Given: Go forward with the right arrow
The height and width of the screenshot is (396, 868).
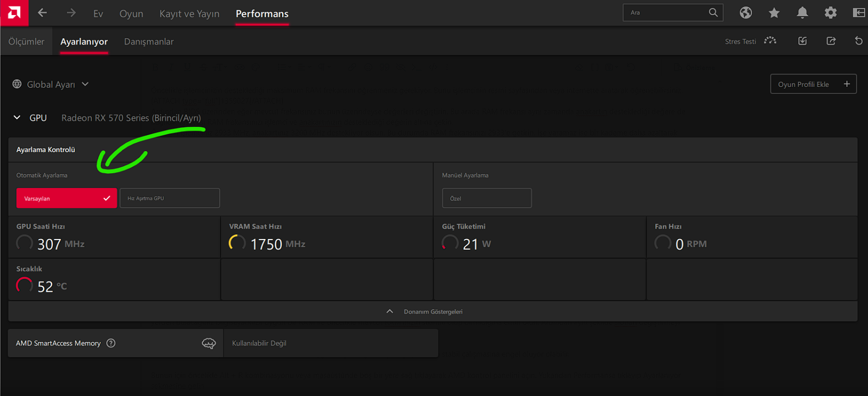Looking at the screenshot, I should [x=71, y=12].
